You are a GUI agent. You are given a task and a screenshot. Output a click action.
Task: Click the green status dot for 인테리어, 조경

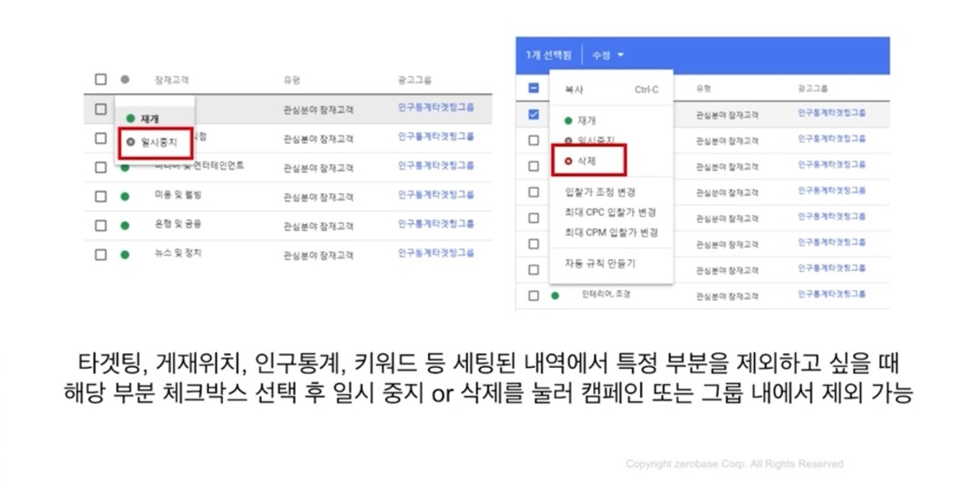coord(555,295)
